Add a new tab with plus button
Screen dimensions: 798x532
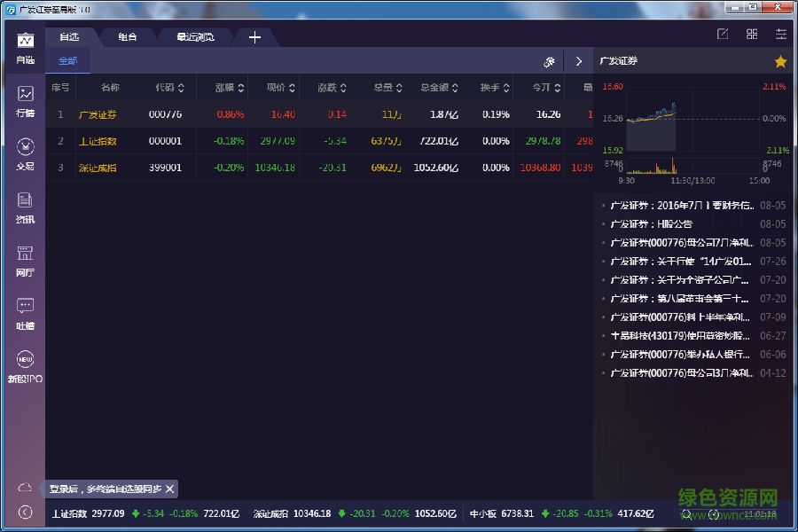coord(254,37)
